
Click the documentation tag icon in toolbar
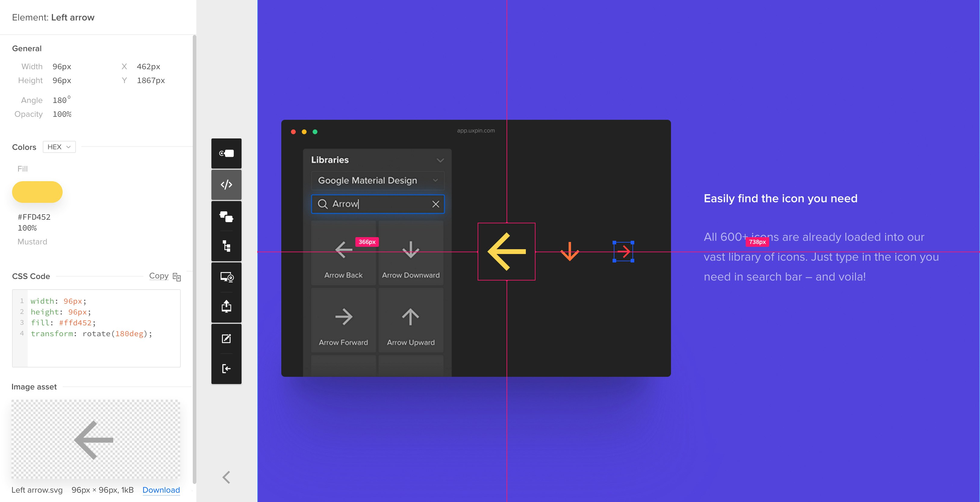pos(226,153)
